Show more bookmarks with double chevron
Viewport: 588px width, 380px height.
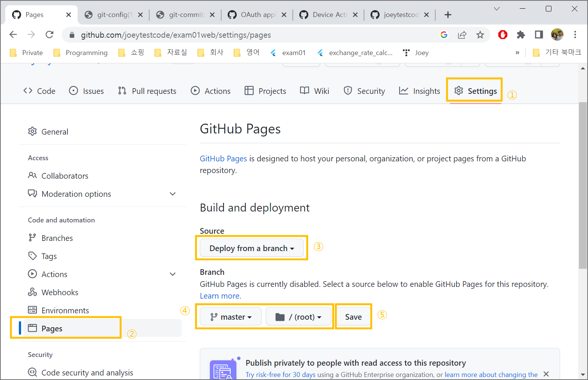(x=517, y=53)
